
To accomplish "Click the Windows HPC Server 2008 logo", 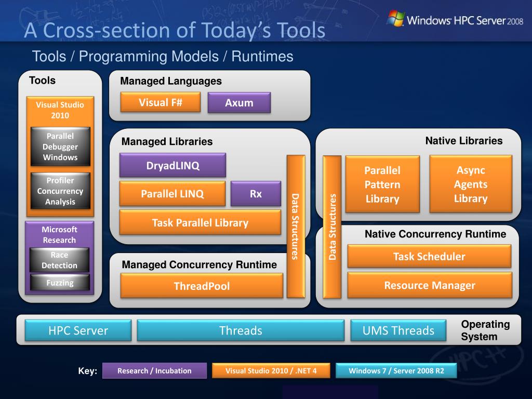I will tap(455, 19).
